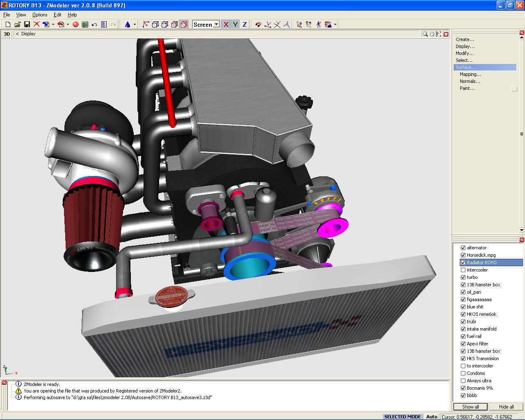Switch to Polygons level cube icon
The width and height of the screenshot is (525, 420).
164,25
